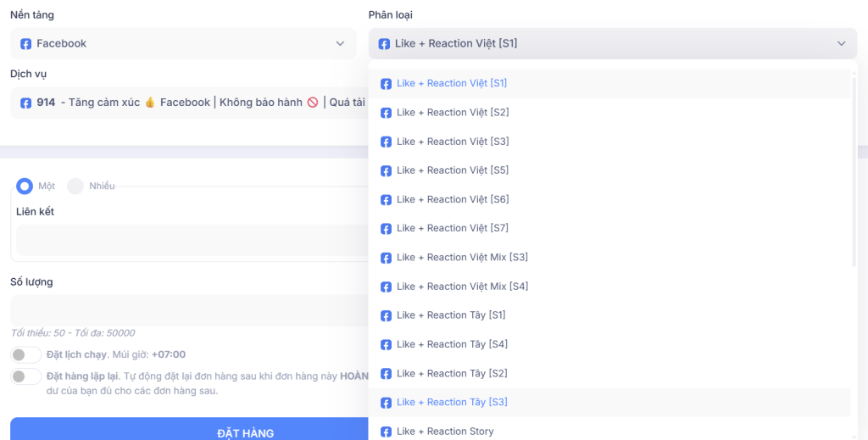The width and height of the screenshot is (868, 440).
Task: Click Facebook icon beside Like + Reaction Tây [S1]
Action: pyautogui.click(x=386, y=315)
